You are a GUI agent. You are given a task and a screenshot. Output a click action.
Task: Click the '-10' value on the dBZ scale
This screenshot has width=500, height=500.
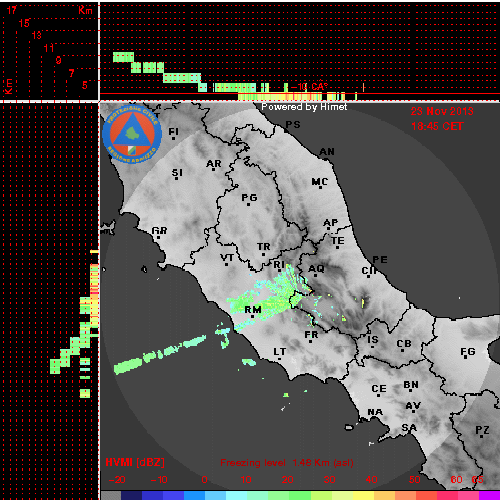pyautogui.click(x=159, y=480)
